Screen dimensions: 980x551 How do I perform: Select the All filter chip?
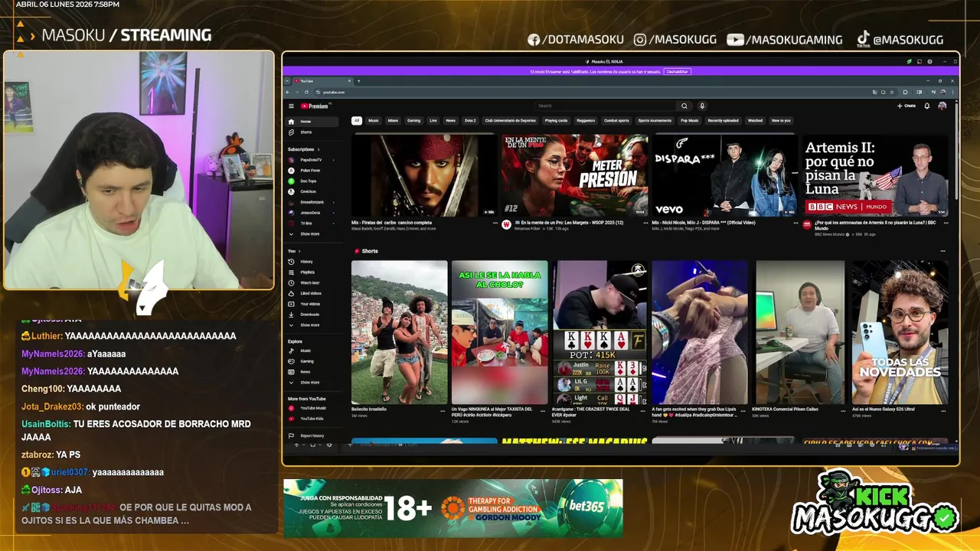pos(356,120)
